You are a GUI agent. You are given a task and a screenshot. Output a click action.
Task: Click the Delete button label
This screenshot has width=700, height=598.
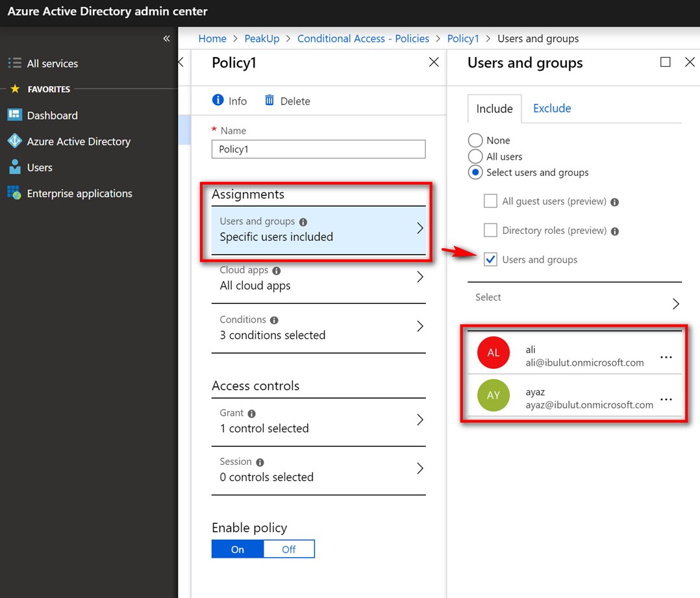pos(295,101)
